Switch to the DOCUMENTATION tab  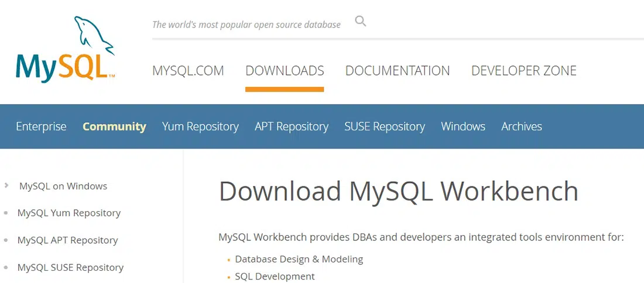point(398,71)
